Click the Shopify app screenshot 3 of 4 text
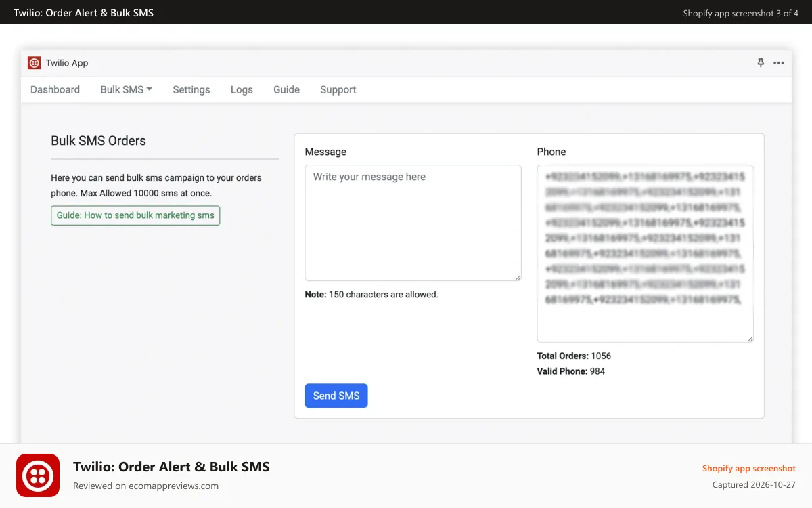812x508 pixels. point(741,13)
